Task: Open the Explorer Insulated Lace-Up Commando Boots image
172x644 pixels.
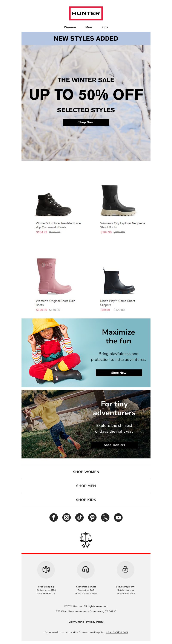Action: pyautogui.click(x=54, y=204)
